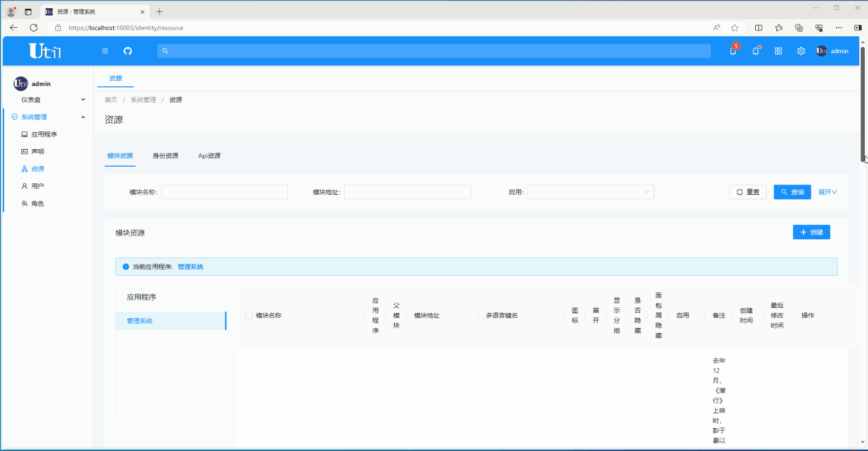Add page to favorites star icon

735,28
